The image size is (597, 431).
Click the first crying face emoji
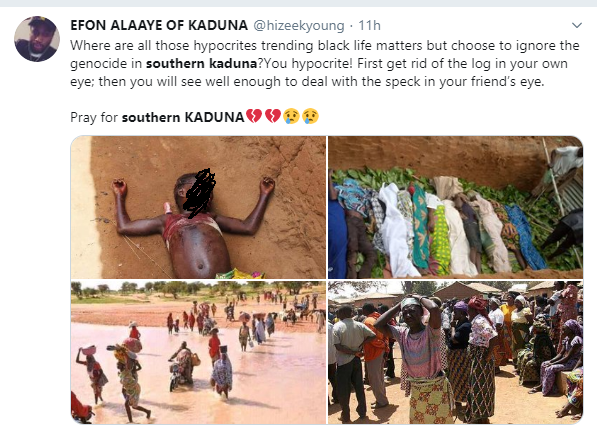pyautogui.click(x=291, y=116)
